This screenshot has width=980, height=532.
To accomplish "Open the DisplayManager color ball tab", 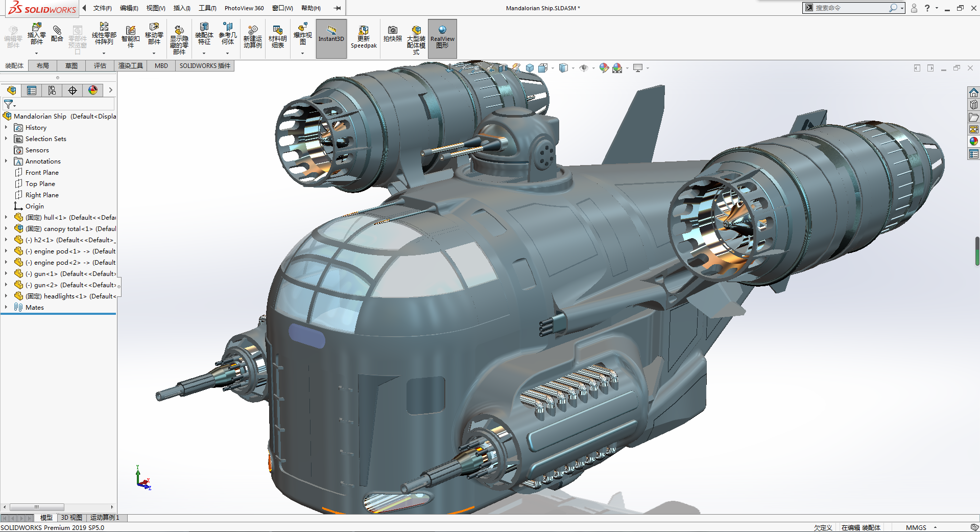I will 93,90.
